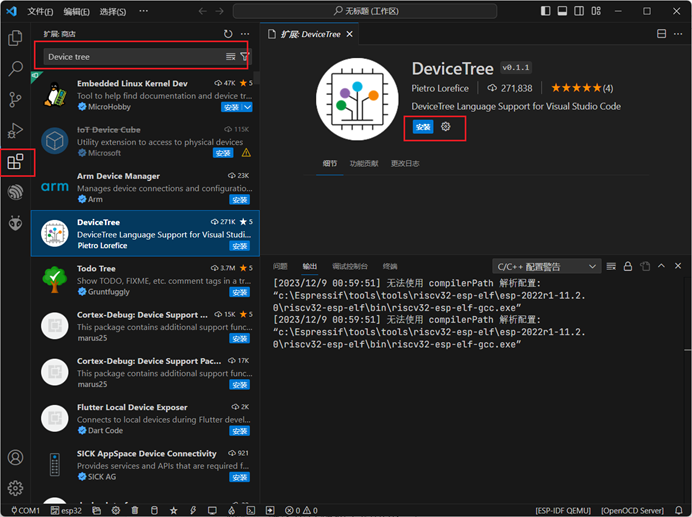Screen dimensions: 692x517
Task: Open the ESP-IDF Explorer (Espressif) view
Action: pyautogui.click(x=15, y=192)
